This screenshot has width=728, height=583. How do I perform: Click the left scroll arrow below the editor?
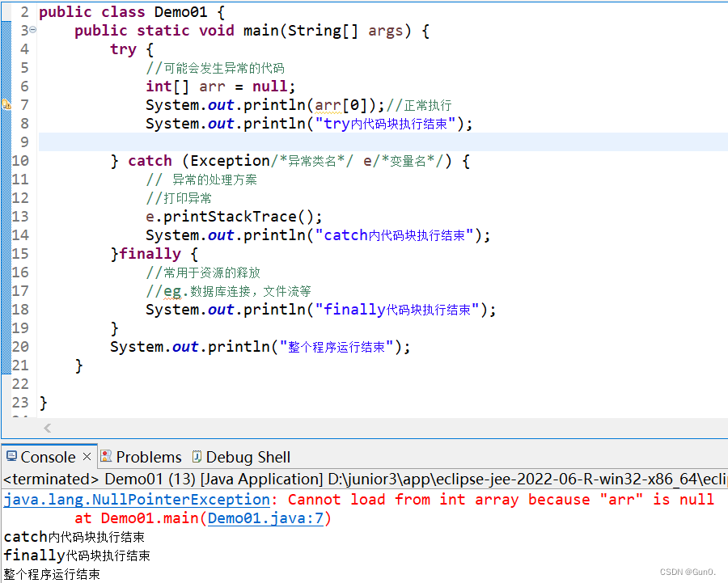coord(46,429)
